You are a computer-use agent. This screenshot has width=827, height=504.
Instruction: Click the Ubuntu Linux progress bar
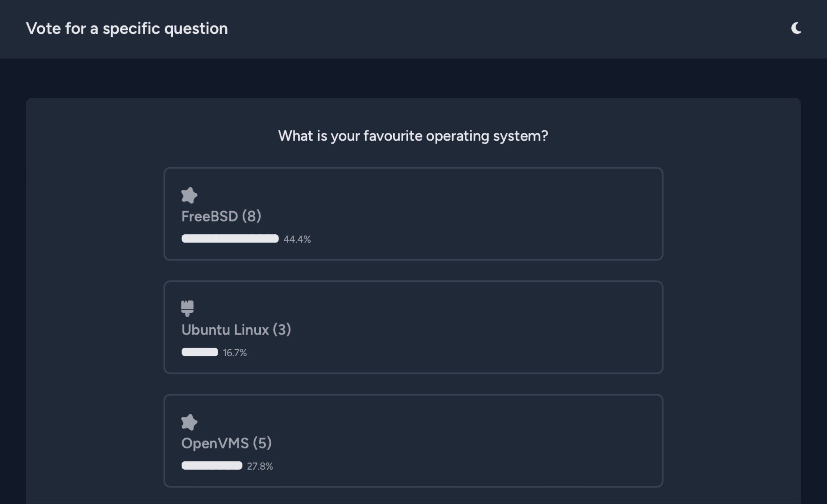pos(200,352)
